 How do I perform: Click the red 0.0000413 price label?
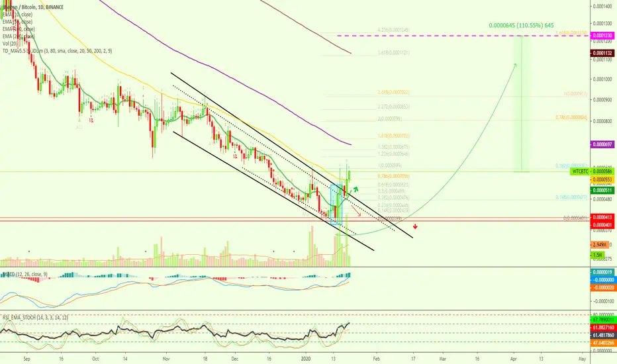pyautogui.click(x=602, y=217)
